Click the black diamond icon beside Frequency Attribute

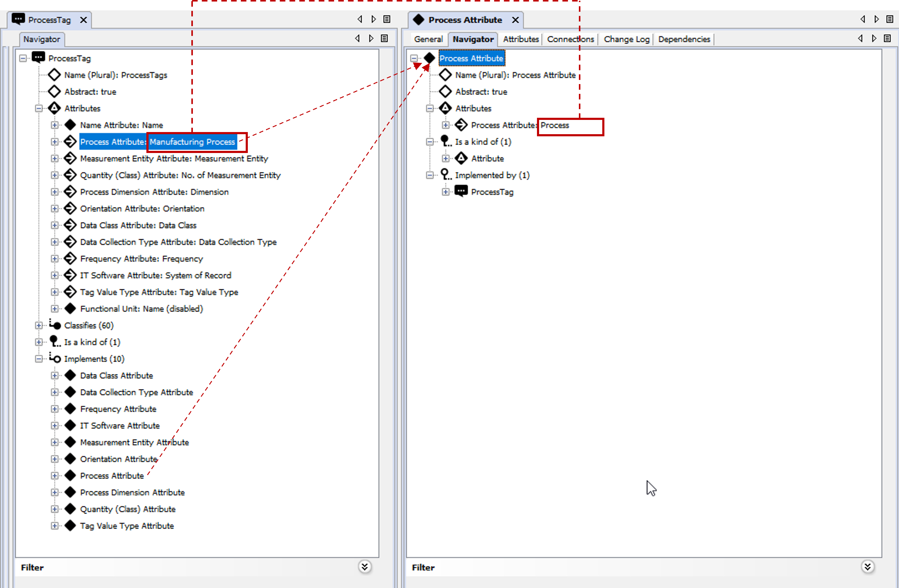pyautogui.click(x=70, y=409)
